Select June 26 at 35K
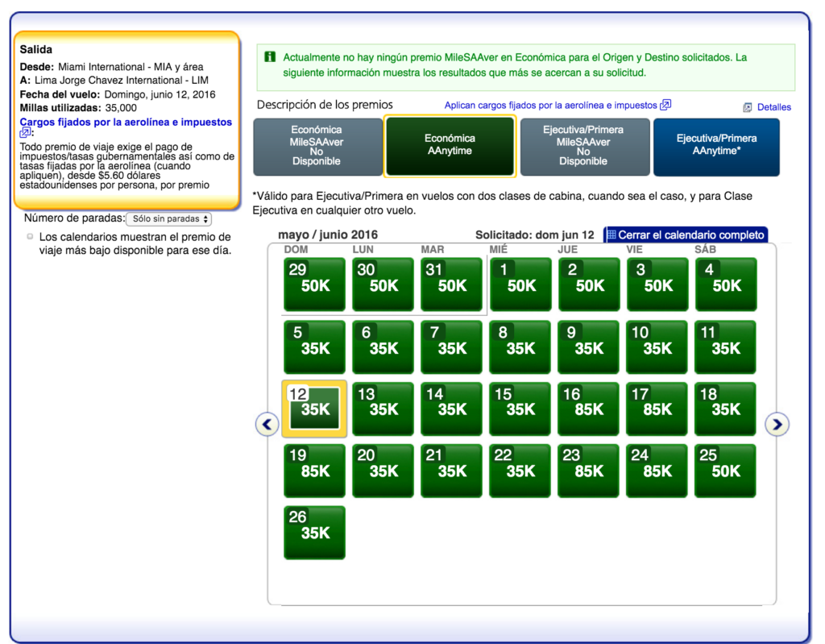The image size is (825, 644). tap(315, 532)
